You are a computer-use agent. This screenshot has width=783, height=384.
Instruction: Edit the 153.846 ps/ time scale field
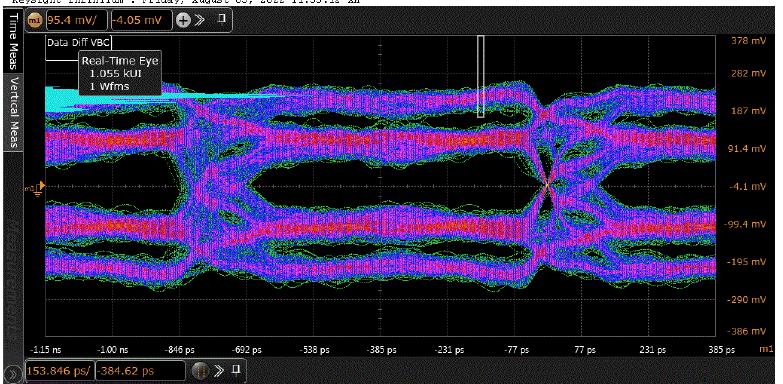point(58,371)
